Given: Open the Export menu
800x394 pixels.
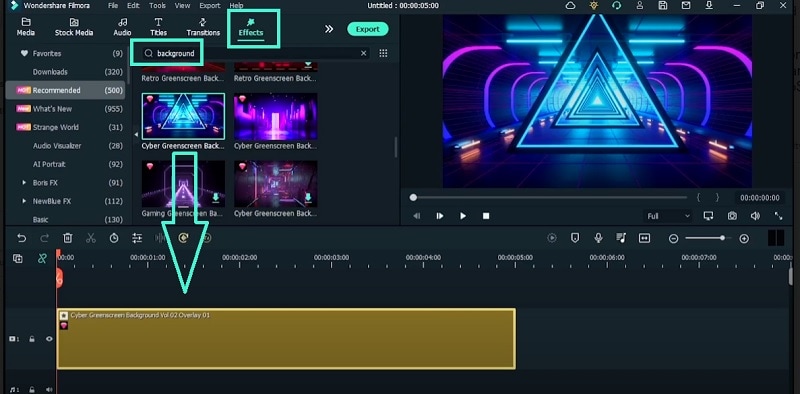Looking at the screenshot, I should coord(209,6).
